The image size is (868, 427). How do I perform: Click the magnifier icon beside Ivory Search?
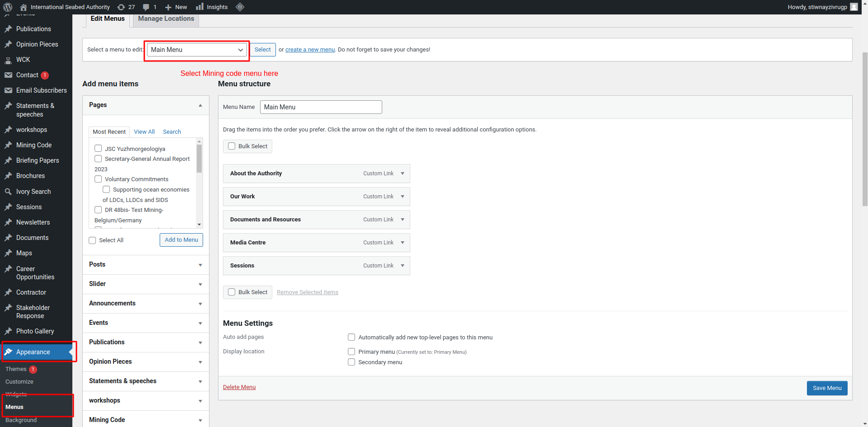[8, 192]
